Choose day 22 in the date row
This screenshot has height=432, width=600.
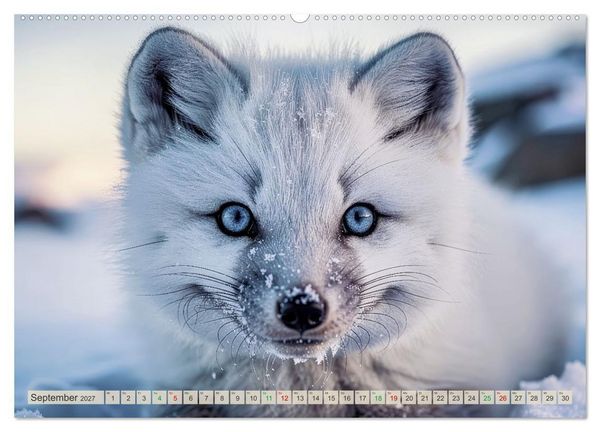coord(440,398)
